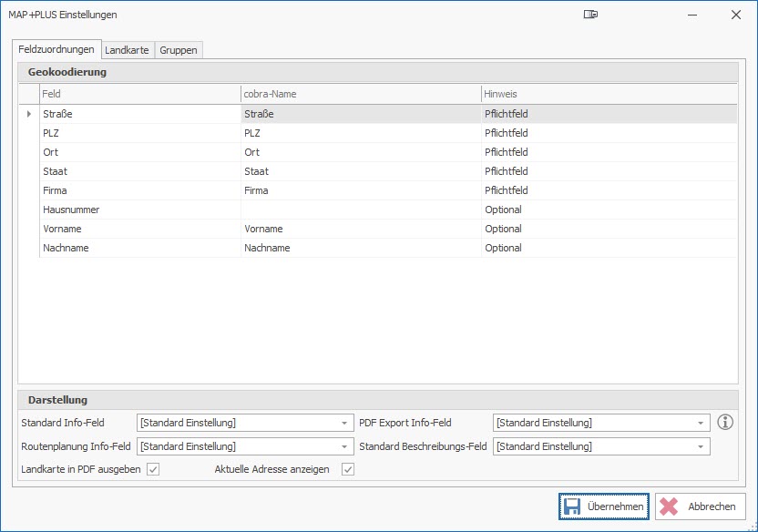This screenshot has width=758, height=532.
Task: Select the Vorname field name cell
Action: point(140,229)
